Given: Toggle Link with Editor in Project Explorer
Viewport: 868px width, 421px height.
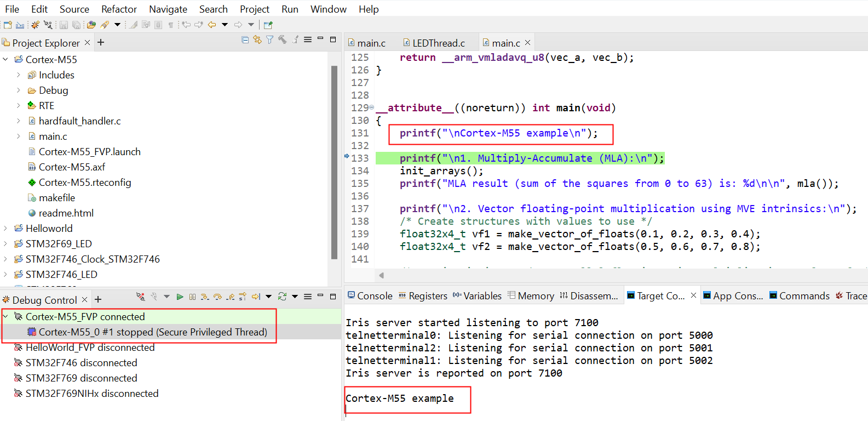Looking at the screenshot, I should 257,40.
